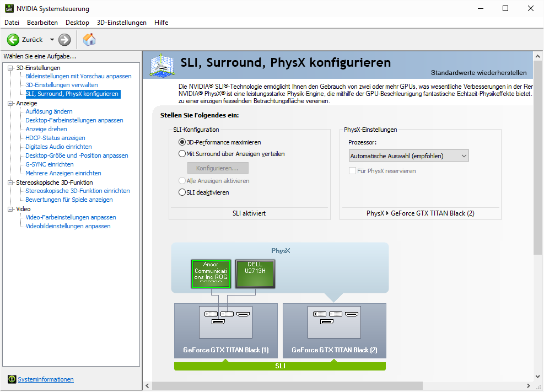Click the 'PhysX ▸ GeForce GTX TITAN Black (2)' text
The width and height of the screenshot is (544, 392).
[x=420, y=213]
